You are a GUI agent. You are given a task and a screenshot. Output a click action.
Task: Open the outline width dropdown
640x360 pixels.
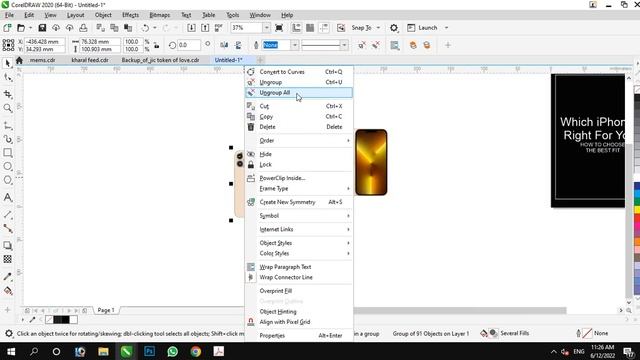pos(294,45)
